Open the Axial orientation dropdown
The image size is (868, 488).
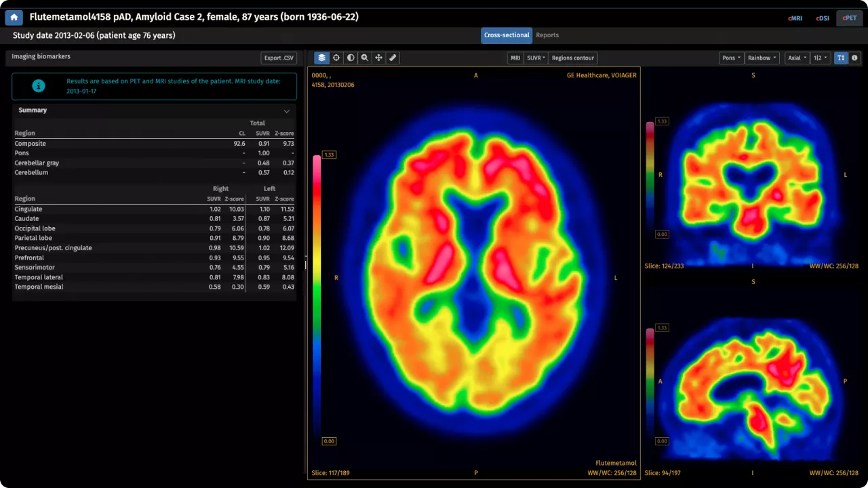coord(797,58)
